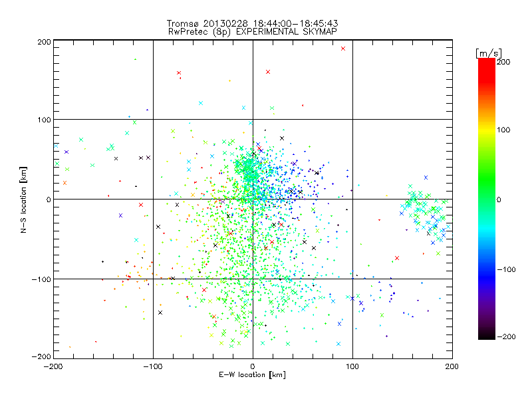Click the 'N-S location [km]' axis label
This screenshot has width=532, height=399.
click(x=23, y=199)
